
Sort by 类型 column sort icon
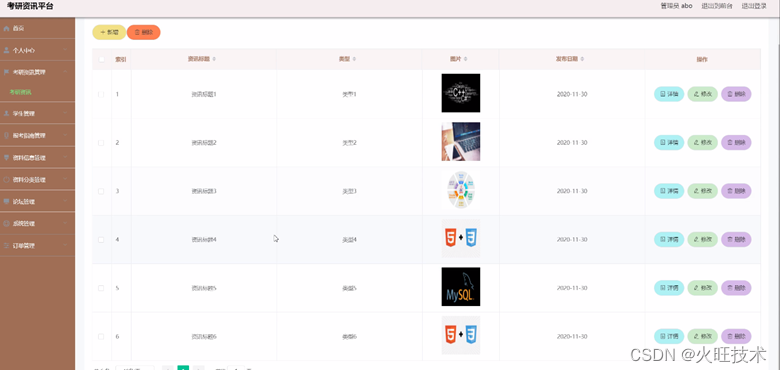tap(355, 59)
